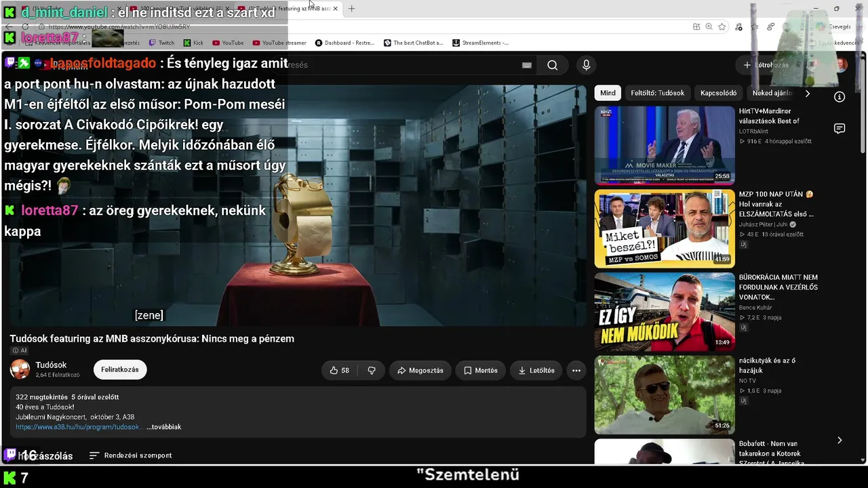Viewport: 868px width, 488px height.
Task: Open the on-screen keyboard icon in search box
Action: (x=527, y=65)
